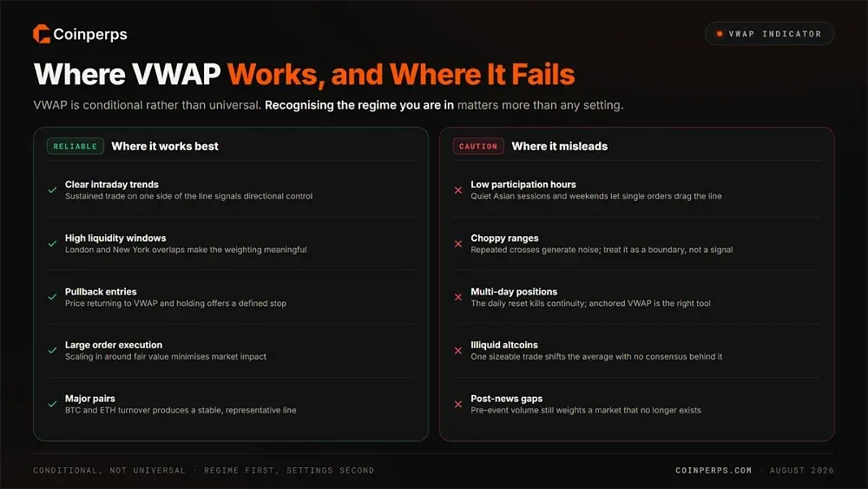Click the checkmark beside High liquidity windows
Viewport: 868px width, 489px height.
(x=53, y=244)
